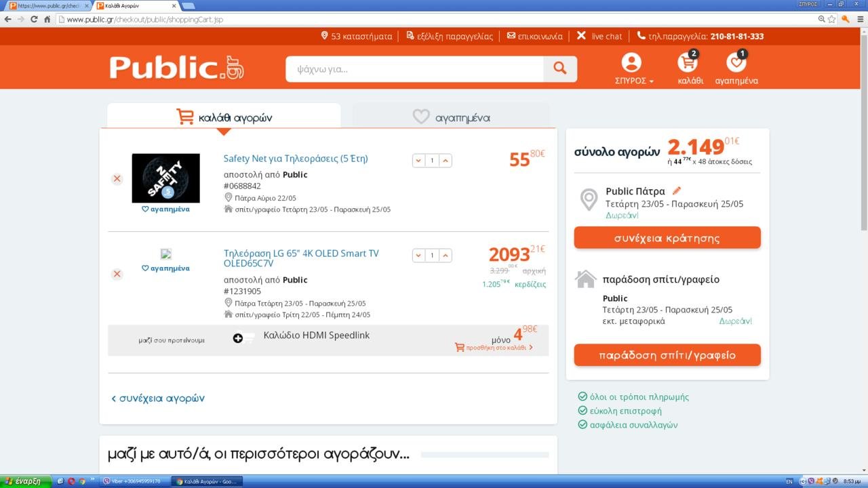Switch to the 'αγαπημένα' tab

451,117
